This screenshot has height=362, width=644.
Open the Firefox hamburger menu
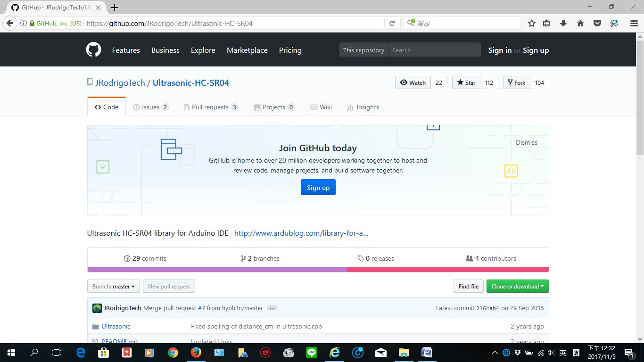634,23
